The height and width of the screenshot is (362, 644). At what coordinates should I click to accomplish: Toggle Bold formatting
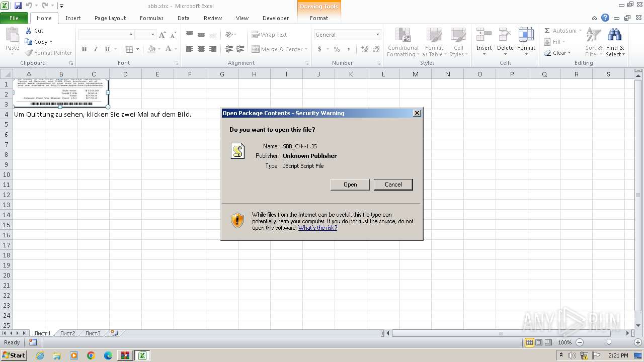[x=84, y=49]
